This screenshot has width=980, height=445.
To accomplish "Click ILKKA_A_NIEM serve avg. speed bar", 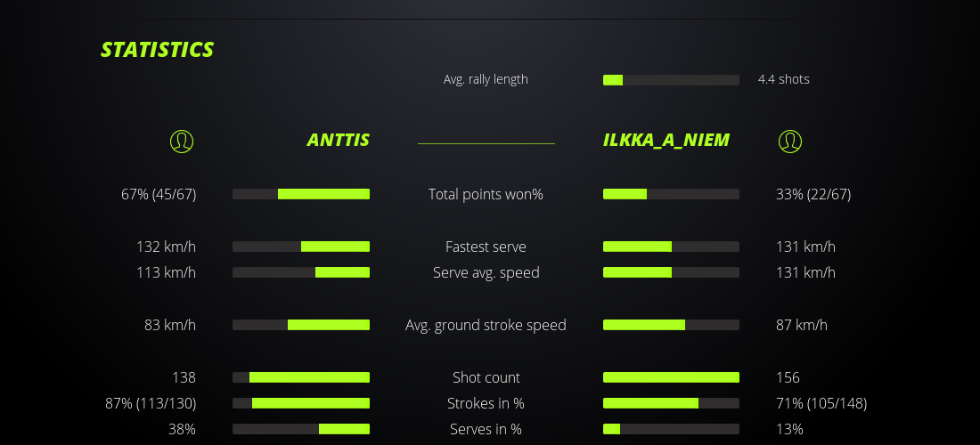I will [x=671, y=272].
